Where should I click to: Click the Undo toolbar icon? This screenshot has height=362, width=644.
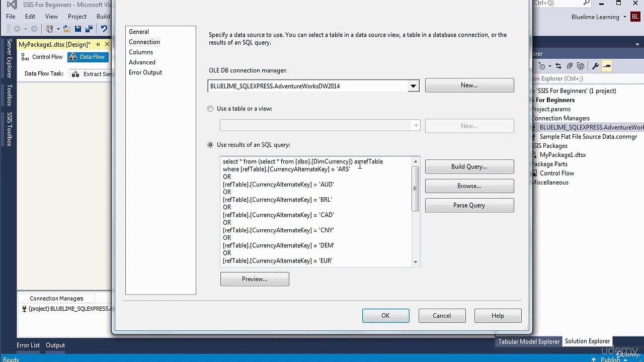pos(104,29)
